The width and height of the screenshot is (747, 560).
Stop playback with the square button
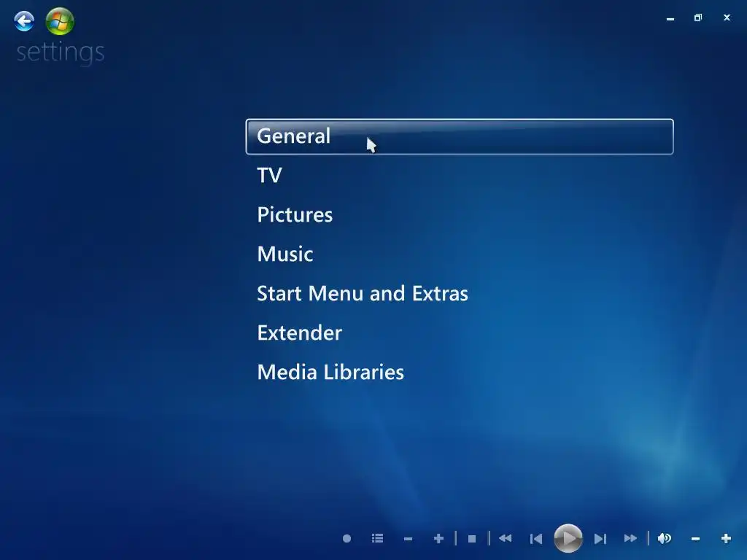click(472, 539)
